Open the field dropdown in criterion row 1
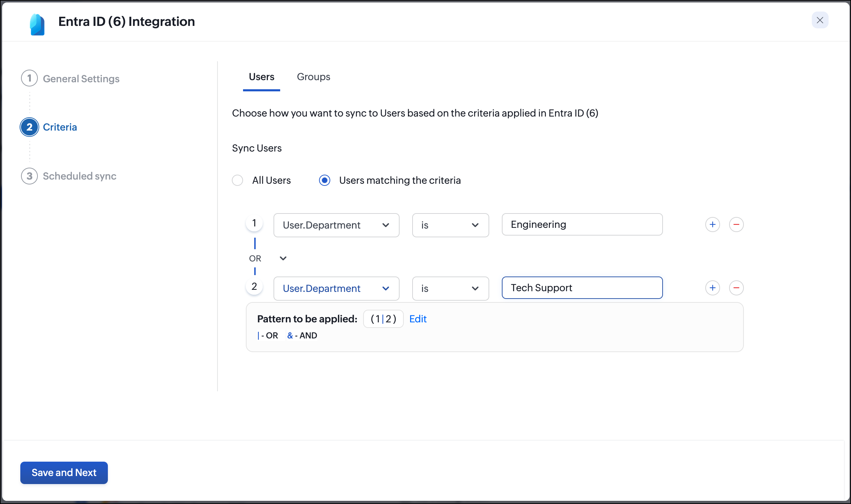This screenshot has width=851, height=504. coord(336,225)
